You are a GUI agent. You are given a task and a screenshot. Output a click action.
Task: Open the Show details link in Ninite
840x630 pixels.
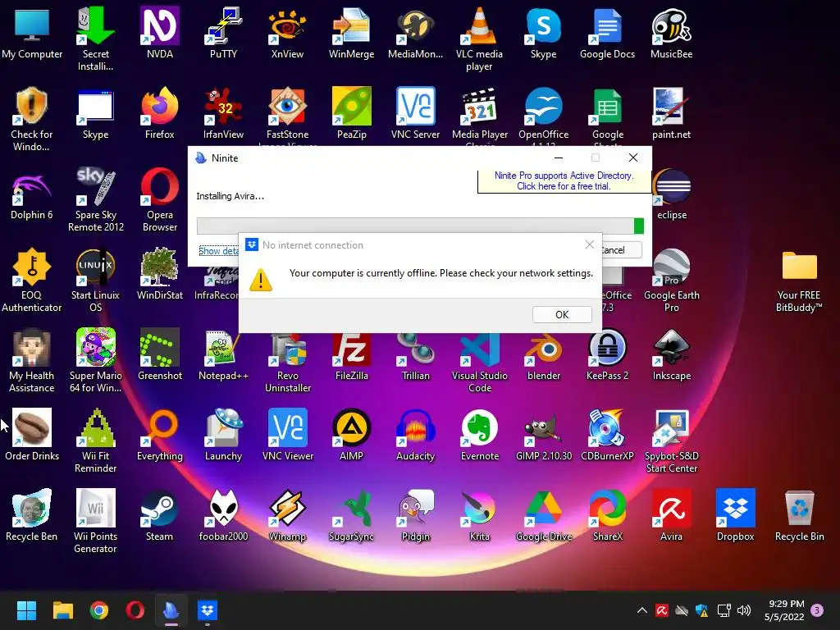point(218,251)
